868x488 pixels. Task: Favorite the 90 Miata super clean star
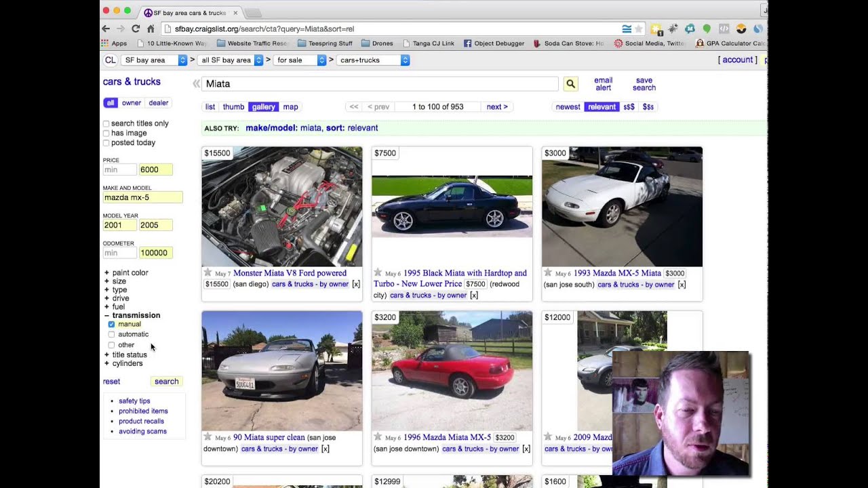[208, 436]
